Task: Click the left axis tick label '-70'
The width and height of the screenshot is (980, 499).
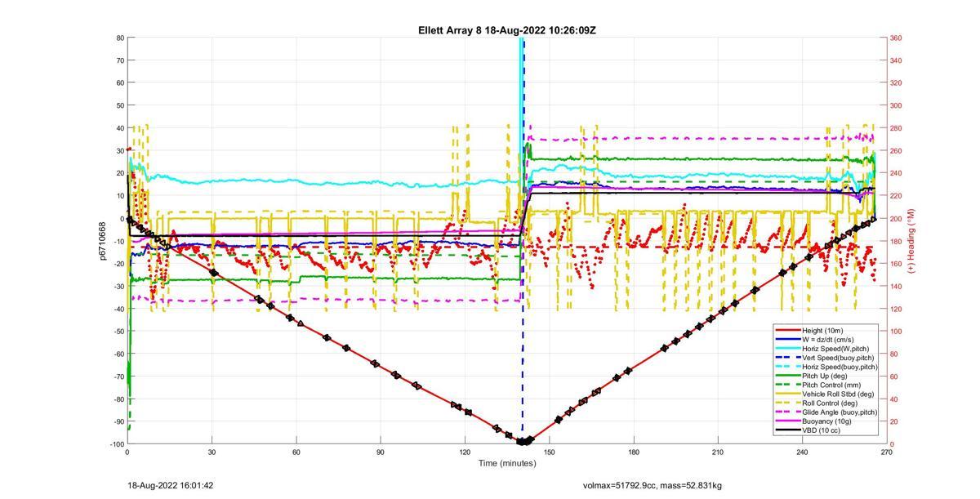Action: pos(118,376)
